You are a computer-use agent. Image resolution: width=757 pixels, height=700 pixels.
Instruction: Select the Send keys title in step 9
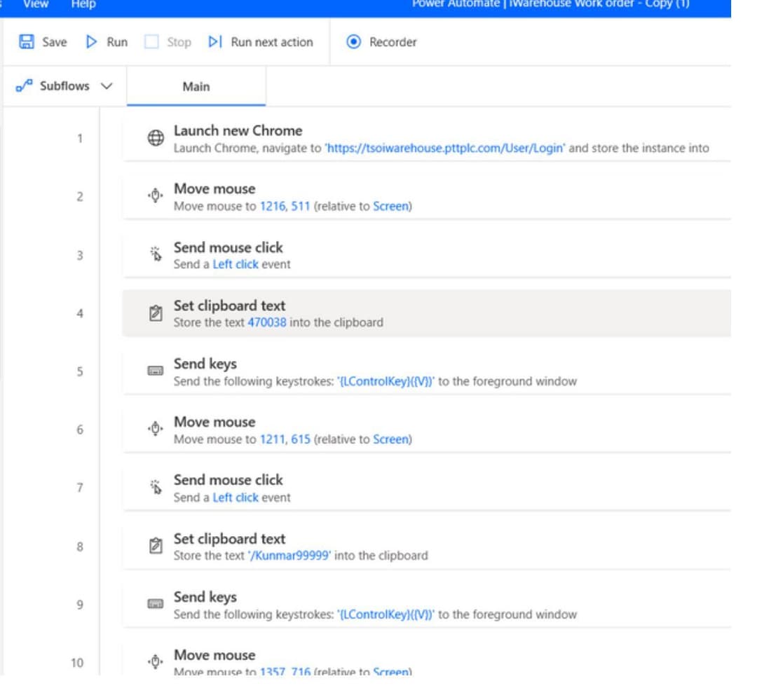click(x=205, y=597)
